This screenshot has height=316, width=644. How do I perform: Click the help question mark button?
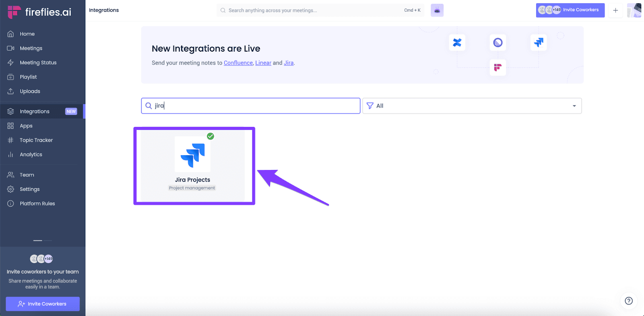tap(629, 301)
